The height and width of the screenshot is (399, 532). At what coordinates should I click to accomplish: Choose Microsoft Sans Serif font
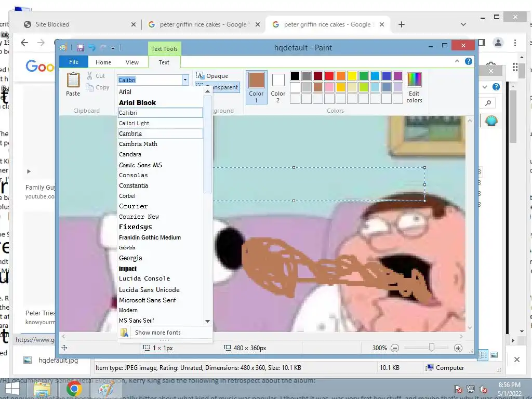click(160, 300)
